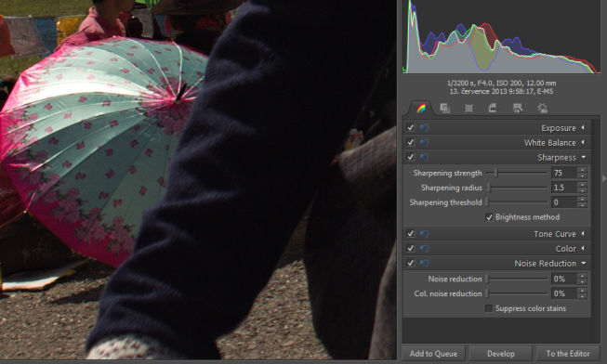Open the gear settings icon tab
The width and height of the screenshot is (607, 364).
542,109
